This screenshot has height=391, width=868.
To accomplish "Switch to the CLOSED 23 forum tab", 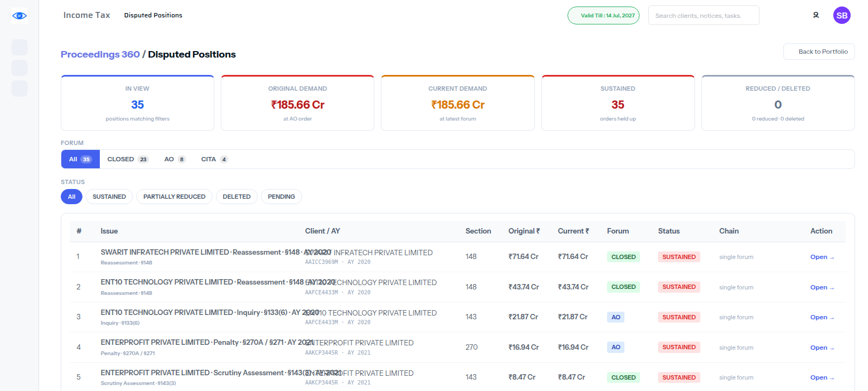I will (127, 159).
